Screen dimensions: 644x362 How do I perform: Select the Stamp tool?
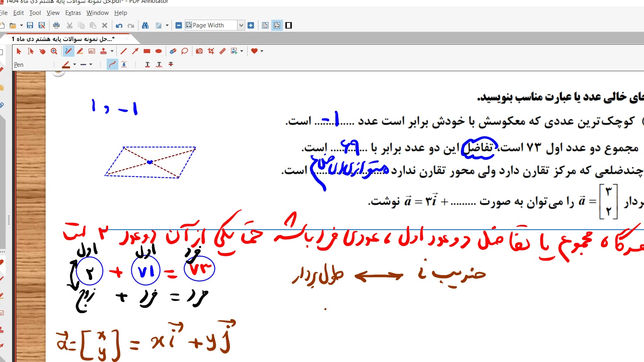point(103,51)
